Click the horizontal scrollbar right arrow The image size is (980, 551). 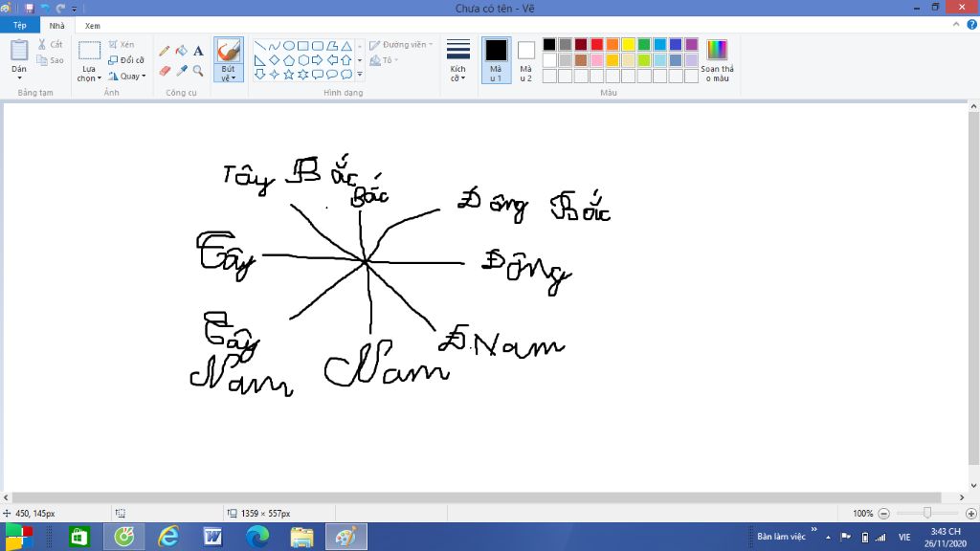(x=962, y=497)
